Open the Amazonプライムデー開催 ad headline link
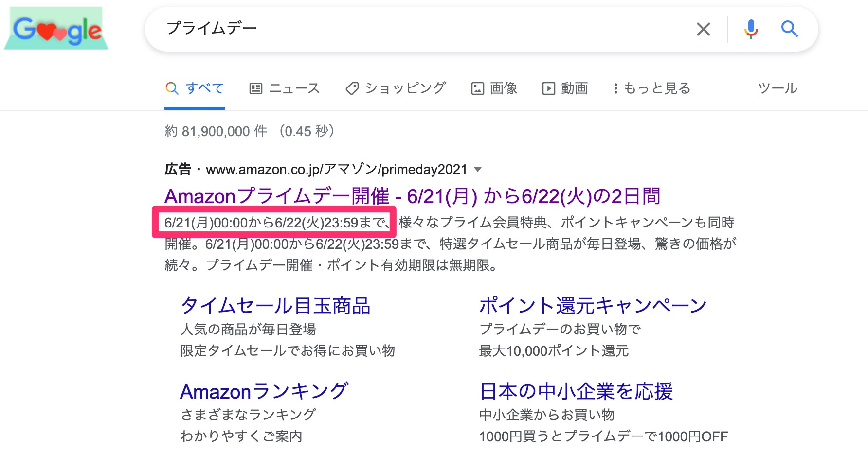The height and width of the screenshot is (453, 868). pyautogui.click(x=412, y=196)
